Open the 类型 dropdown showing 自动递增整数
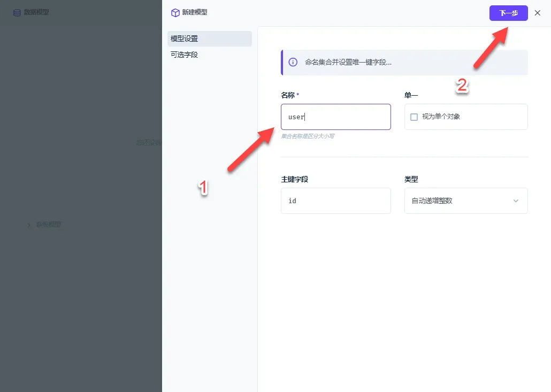Viewport: 551px width, 392px height. [x=466, y=201]
